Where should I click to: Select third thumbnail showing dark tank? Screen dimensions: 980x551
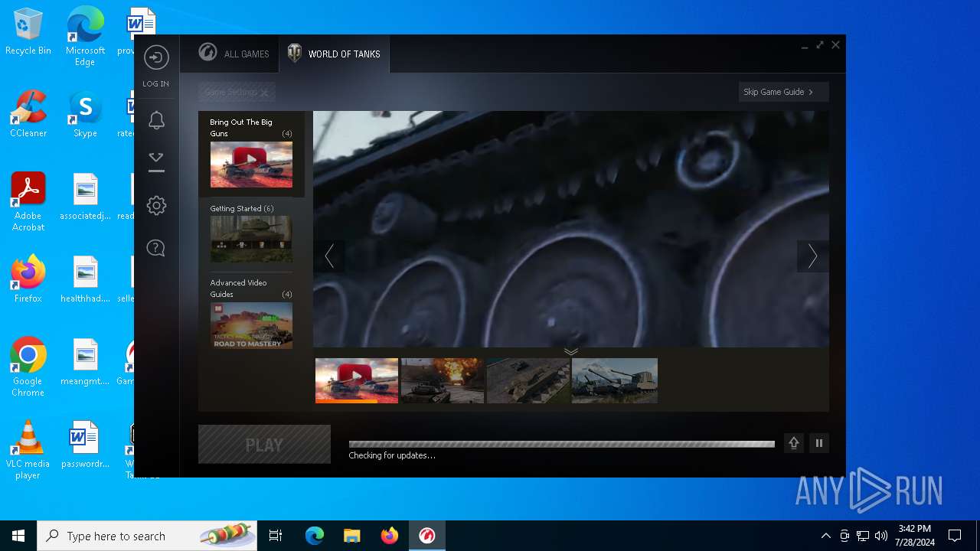(x=528, y=380)
